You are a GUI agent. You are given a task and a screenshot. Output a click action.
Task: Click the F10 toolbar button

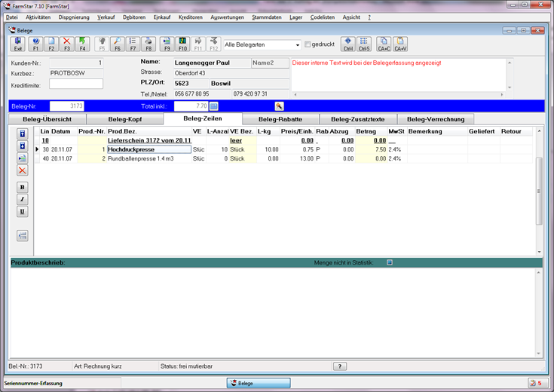pyautogui.click(x=182, y=44)
